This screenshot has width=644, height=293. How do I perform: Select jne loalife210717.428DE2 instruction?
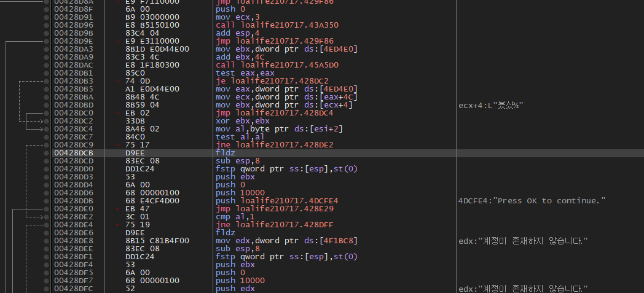(274, 145)
